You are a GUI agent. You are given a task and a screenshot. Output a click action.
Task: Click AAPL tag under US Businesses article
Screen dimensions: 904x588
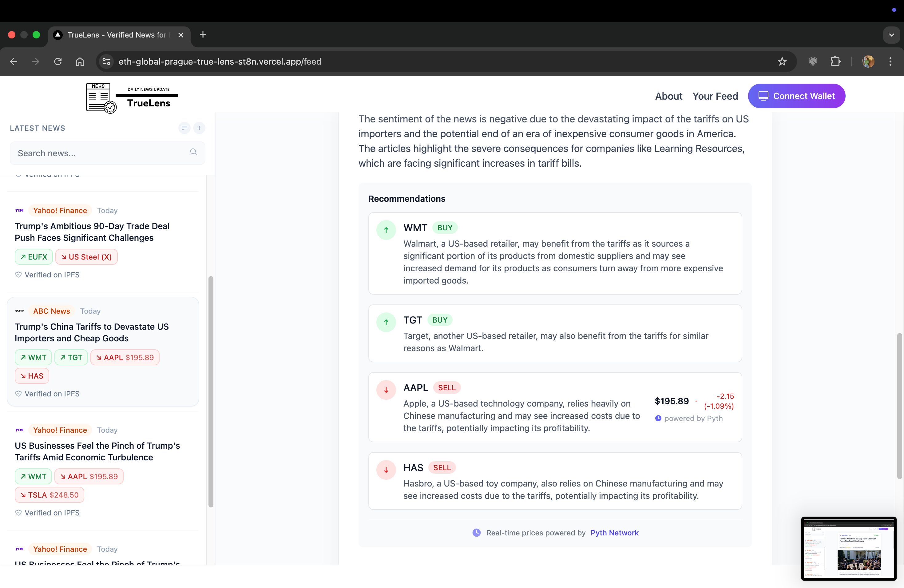(x=89, y=476)
